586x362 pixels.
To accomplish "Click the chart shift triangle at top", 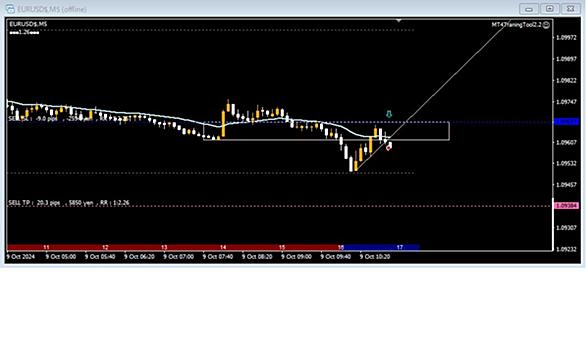I will (399, 21).
